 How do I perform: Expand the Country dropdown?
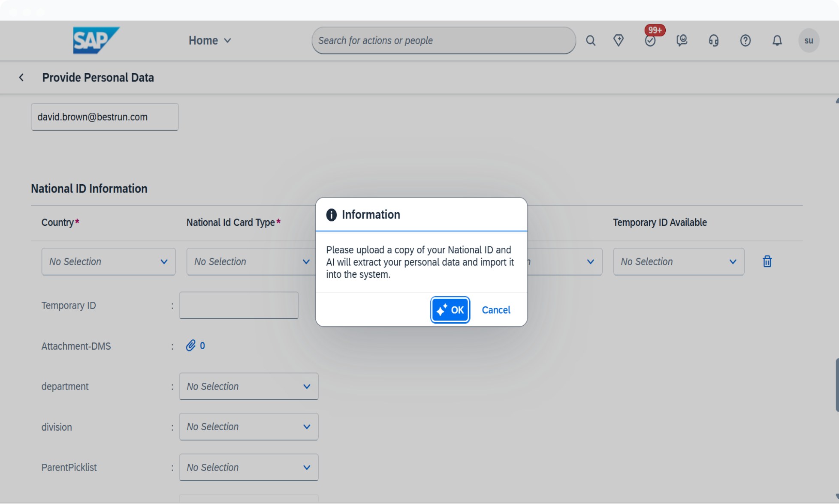(109, 261)
